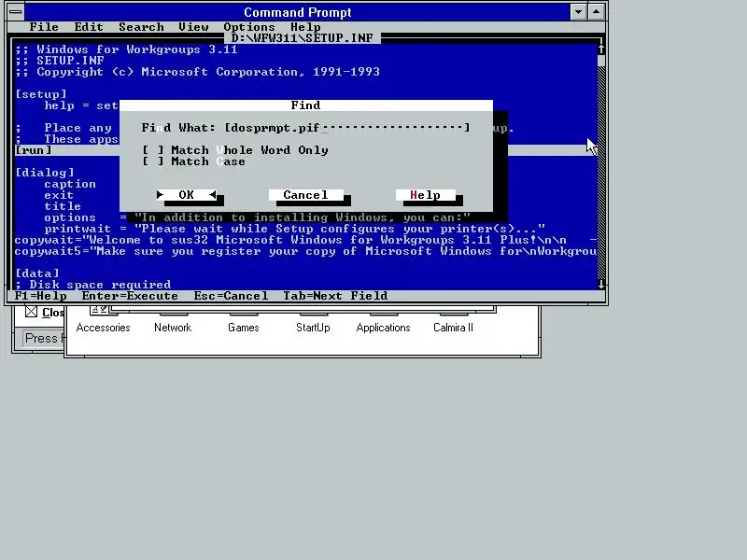The image size is (747, 560).
Task: Click the [dialog] section header
Action: pos(44,173)
